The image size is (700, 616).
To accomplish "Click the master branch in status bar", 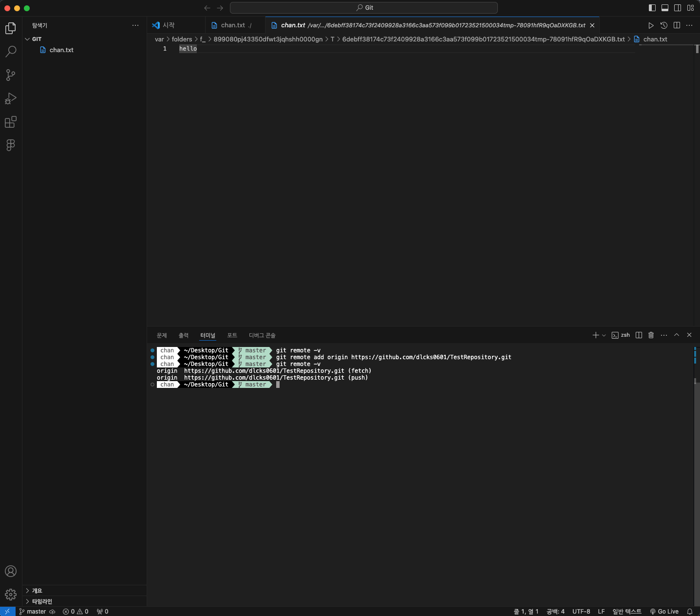I will coord(37,612).
